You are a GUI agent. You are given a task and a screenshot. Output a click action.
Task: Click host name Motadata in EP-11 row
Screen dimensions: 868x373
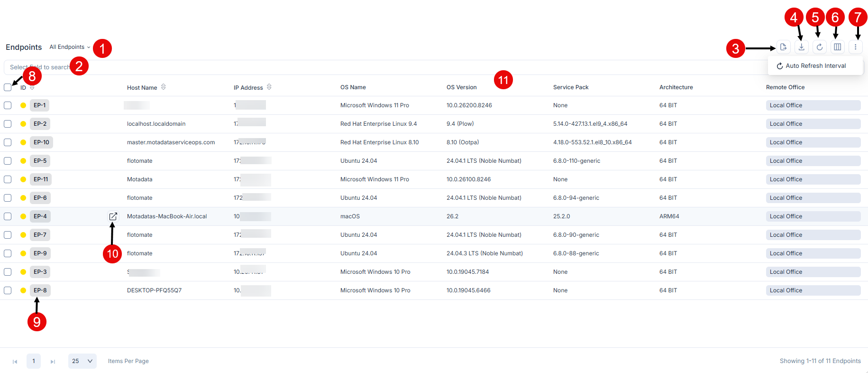[x=139, y=179]
